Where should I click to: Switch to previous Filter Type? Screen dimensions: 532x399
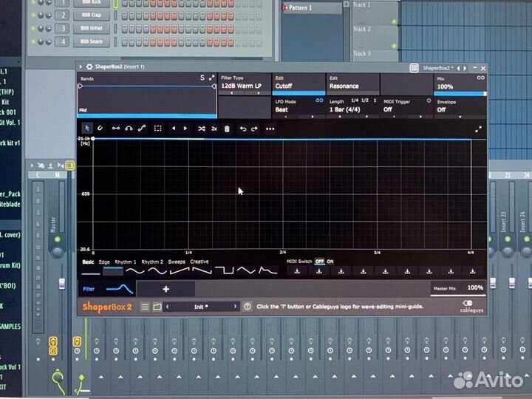click(232, 93)
